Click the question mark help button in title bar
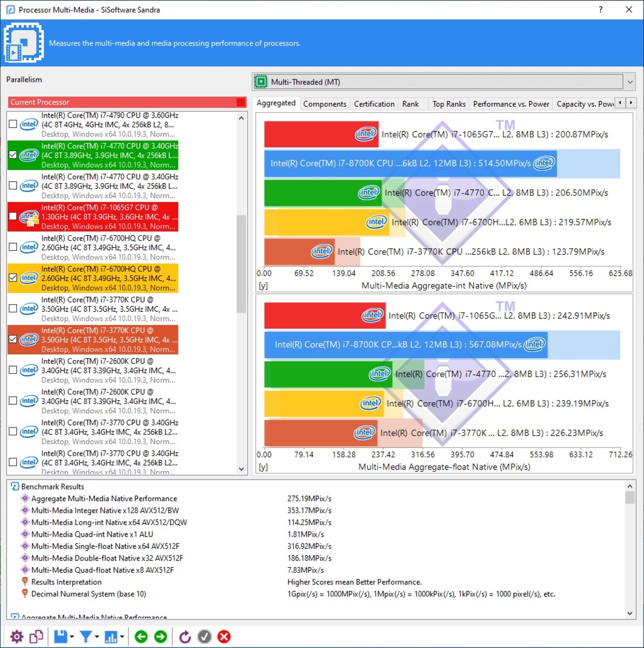 pyautogui.click(x=601, y=9)
